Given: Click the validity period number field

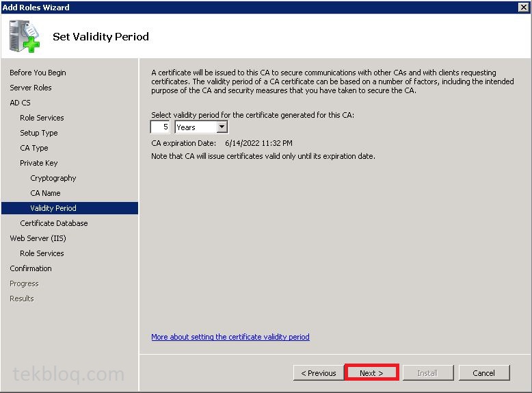Looking at the screenshot, I should [x=160, y=127].
